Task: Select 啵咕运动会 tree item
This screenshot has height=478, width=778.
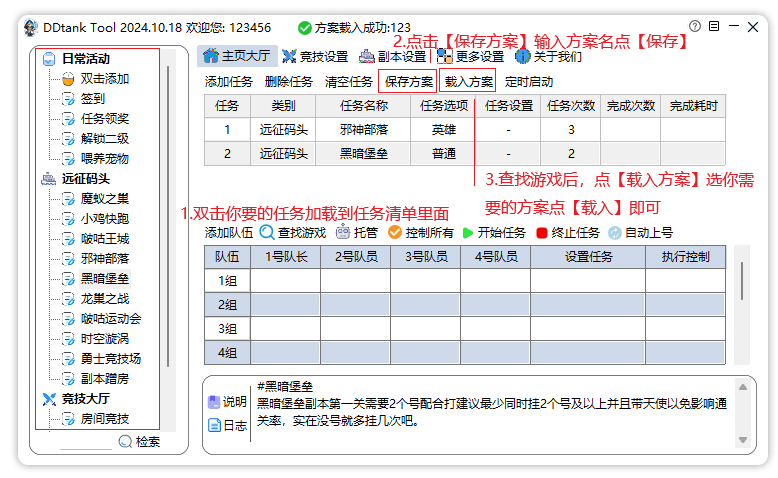Action: click(111, 319)
